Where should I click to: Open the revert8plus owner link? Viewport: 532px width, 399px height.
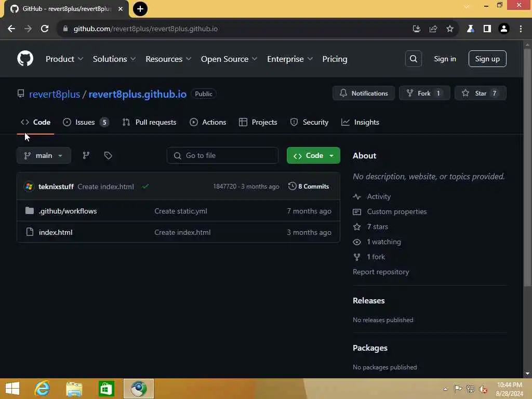55,94
